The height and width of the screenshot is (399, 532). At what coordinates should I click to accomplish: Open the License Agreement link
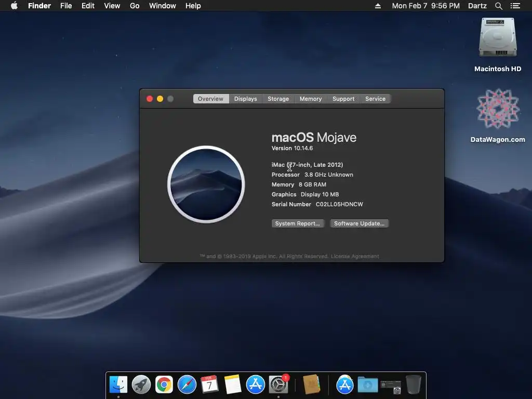[355, 256]
